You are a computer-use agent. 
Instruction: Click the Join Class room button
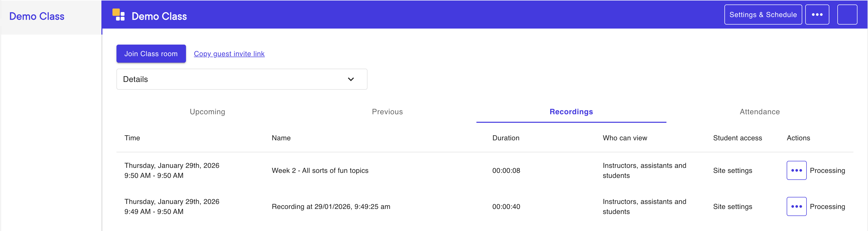click(x=151, y=54)
